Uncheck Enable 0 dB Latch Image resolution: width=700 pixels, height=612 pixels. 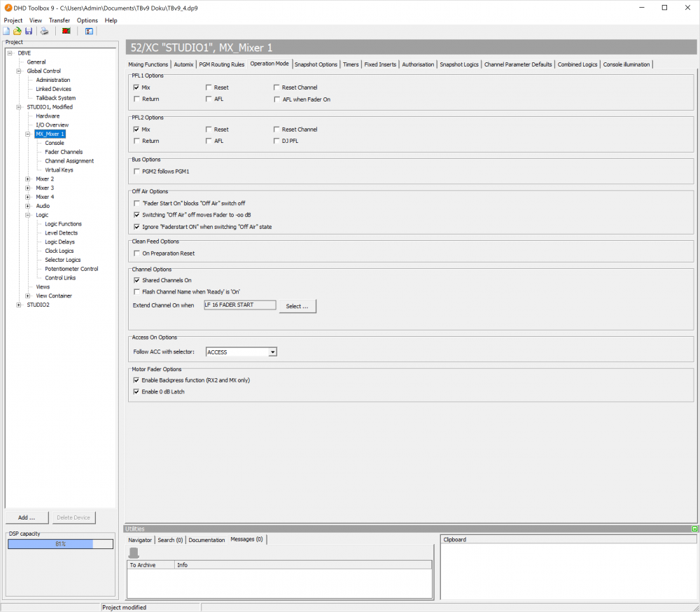pos(136,391)
